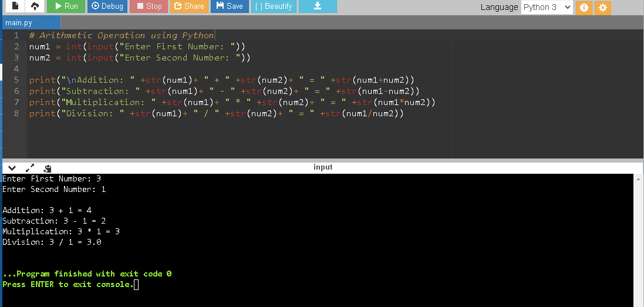
Task: Click console output 'Multiplication: 3 * 1 = 3'
Action: pos(61,231)
